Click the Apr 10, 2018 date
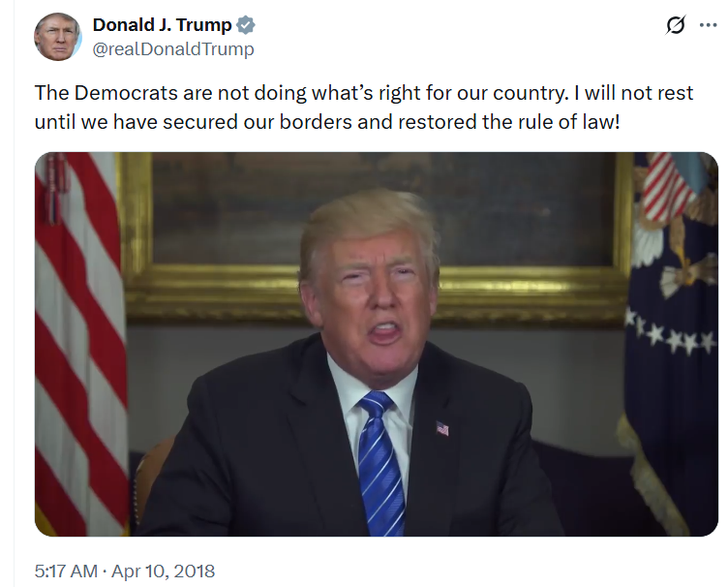Viewport: 728px width, 587px height. (163, 571)
